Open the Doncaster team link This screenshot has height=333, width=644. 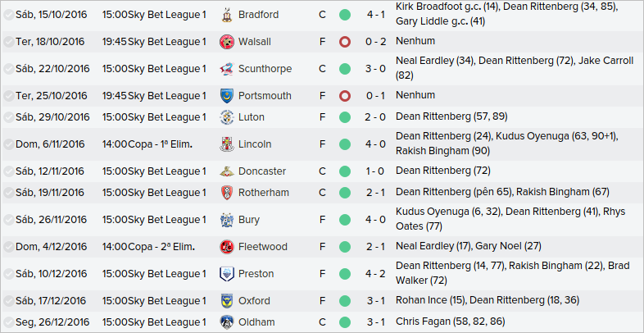coord(261,171)
